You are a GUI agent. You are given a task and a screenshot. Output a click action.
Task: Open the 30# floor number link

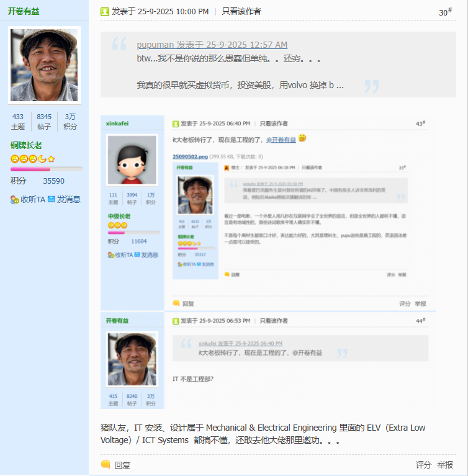(445, 12)
